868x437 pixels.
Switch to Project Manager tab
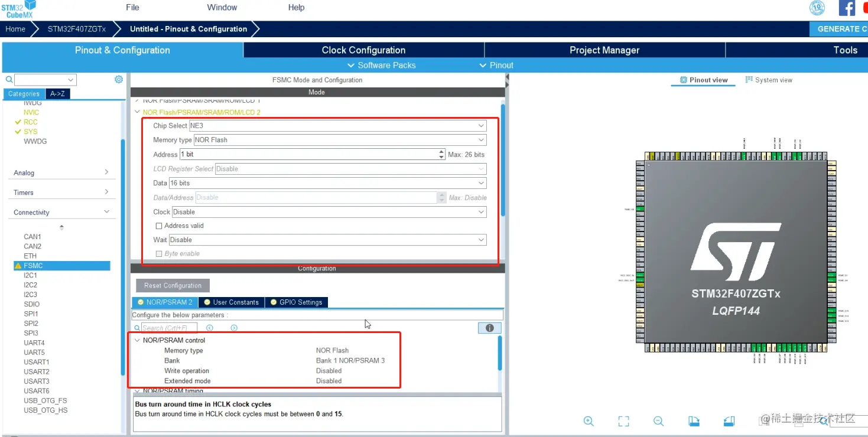tap(604, 50)
